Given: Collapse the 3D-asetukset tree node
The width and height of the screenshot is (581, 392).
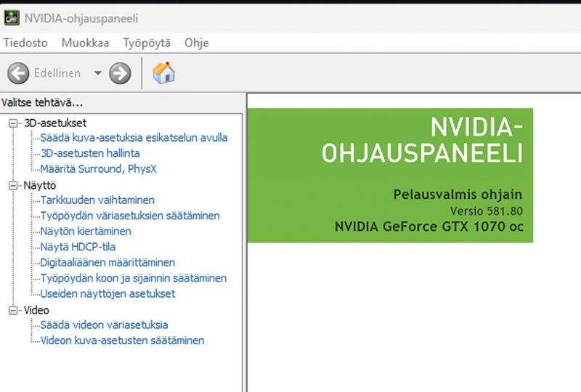Looking at the screenshot, I should click(13, 123).
